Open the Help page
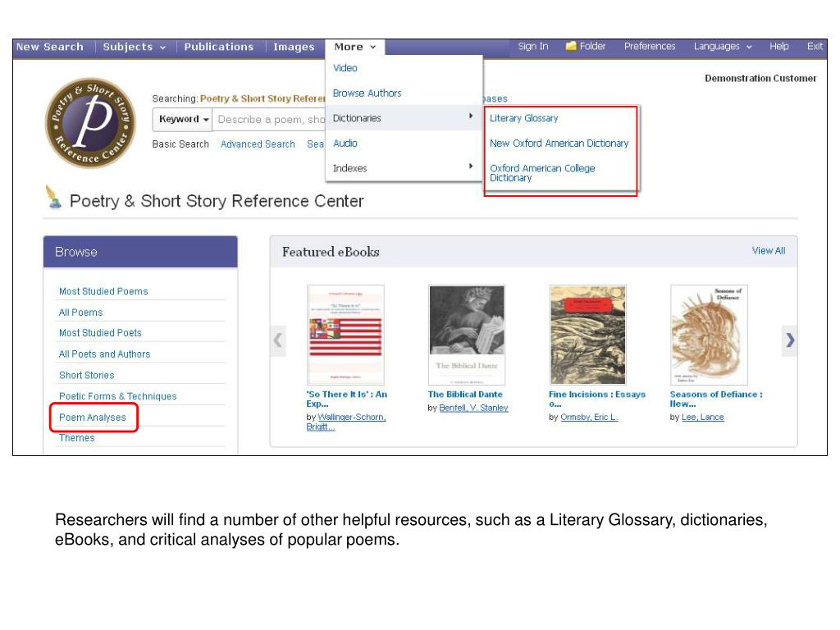Viewport: 840px width, 630px height. (x=779, y=46)
